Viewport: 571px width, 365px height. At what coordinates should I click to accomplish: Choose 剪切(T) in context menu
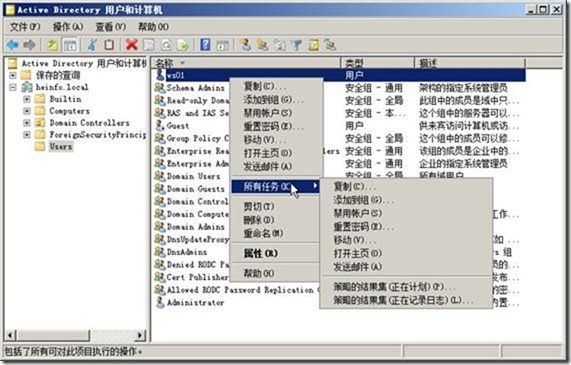[x=276, y=207]
